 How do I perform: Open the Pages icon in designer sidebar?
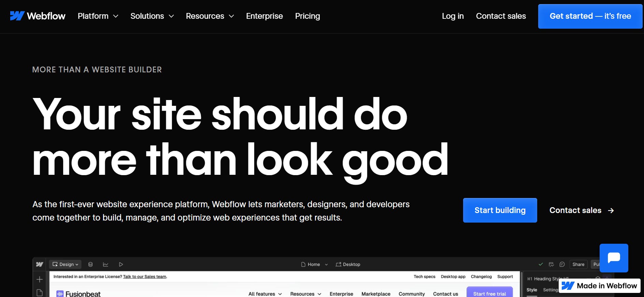pos(40,293)
